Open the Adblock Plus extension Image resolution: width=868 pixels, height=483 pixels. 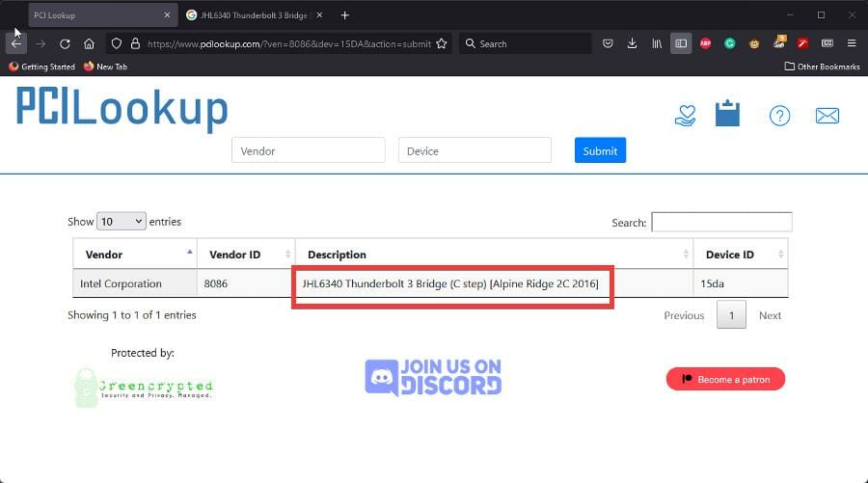pyautogui.click(x=705, y=43)
